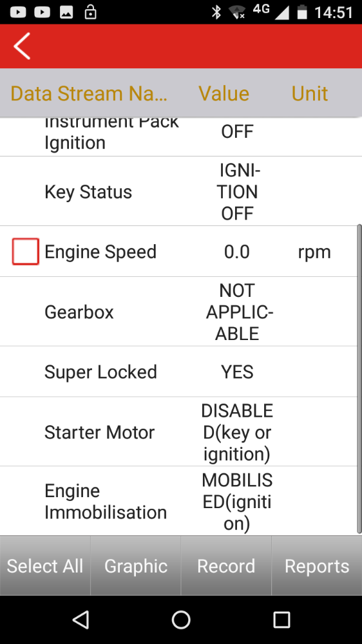362x644 pixels.
Task: Open the Reports section
Action: 317,565
